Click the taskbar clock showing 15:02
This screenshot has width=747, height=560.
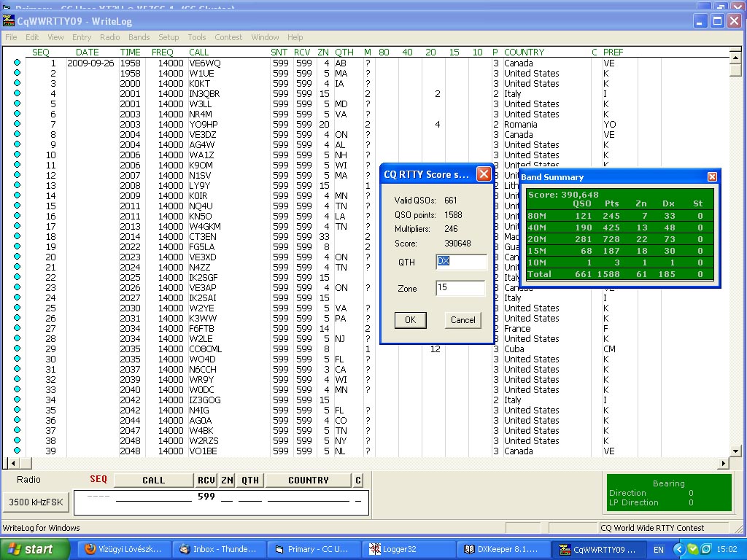click(727, 550)
